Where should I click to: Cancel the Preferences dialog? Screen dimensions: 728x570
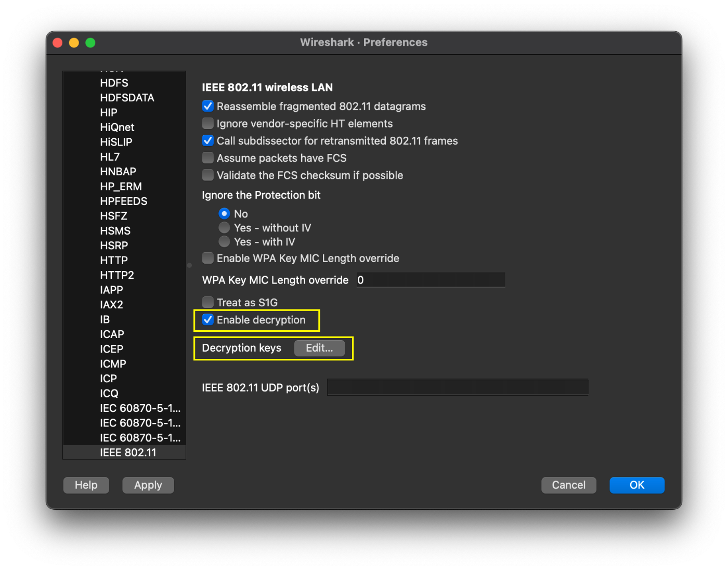click(x=569, y=485)
